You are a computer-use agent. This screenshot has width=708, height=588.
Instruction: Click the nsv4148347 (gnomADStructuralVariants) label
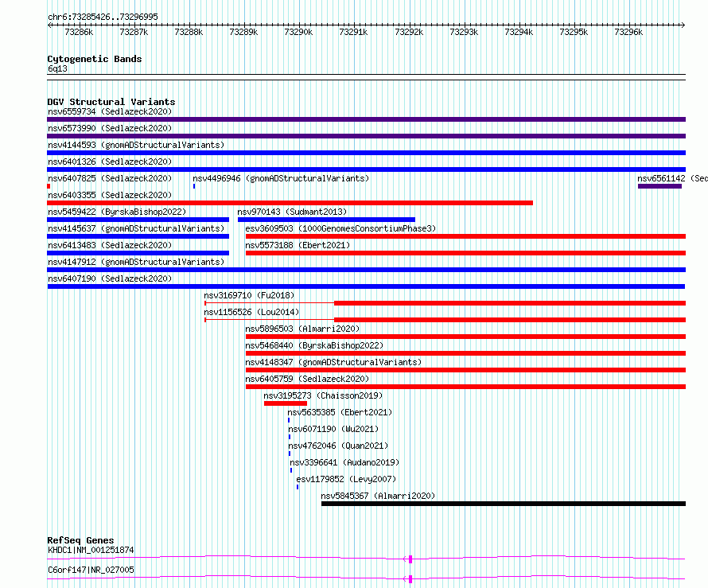[x=333, y=362]
